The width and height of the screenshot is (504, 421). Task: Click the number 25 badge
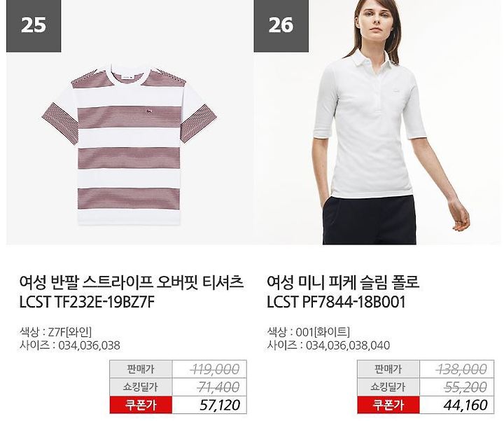[34, 25]
